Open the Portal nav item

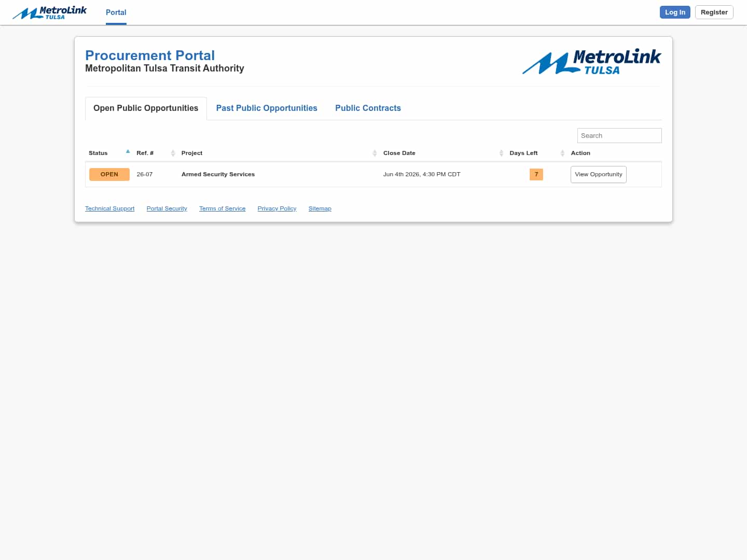coord(116,12)
